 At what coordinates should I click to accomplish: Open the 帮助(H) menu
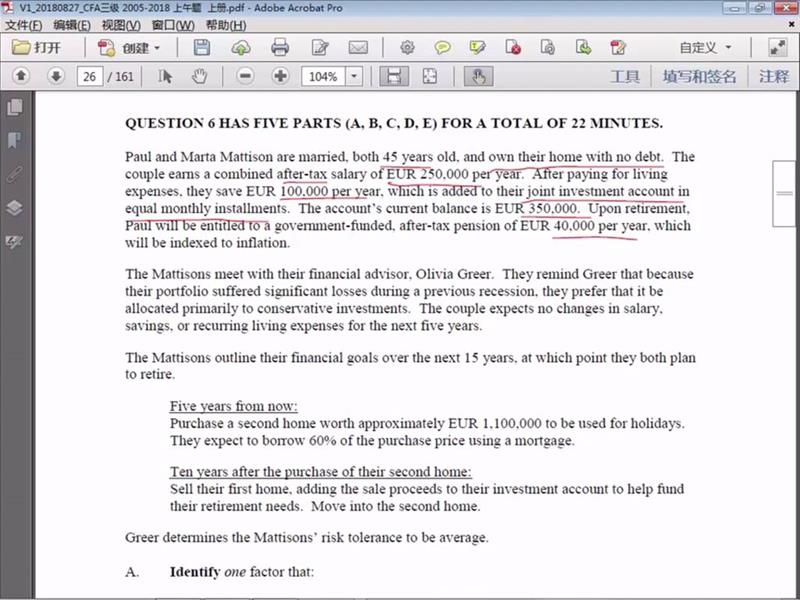226,26
